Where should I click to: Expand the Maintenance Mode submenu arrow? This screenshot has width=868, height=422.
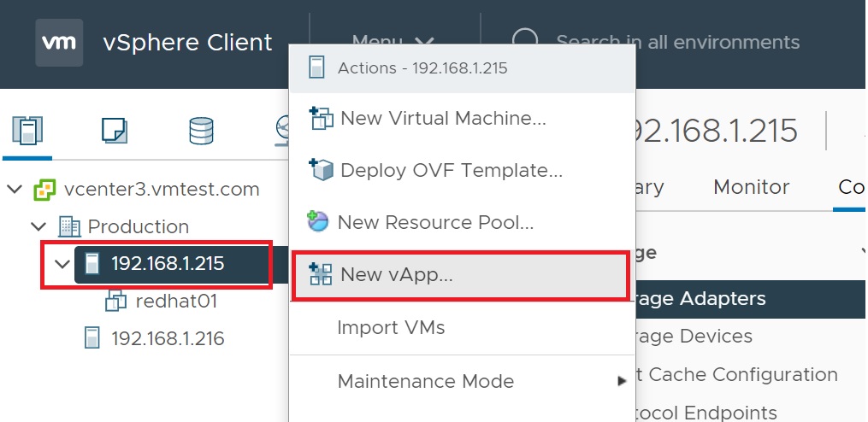[x=623, y=381]
